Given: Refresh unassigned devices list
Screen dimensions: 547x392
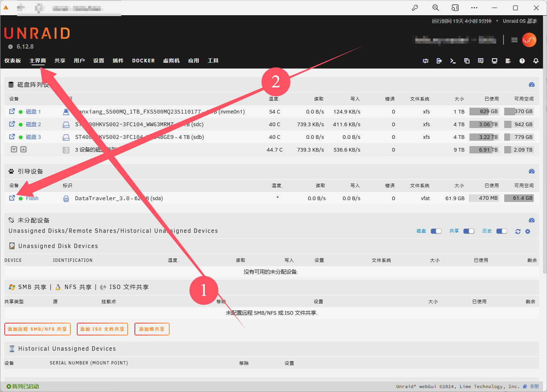Looking at the screenshot, I should coord(518,231).
